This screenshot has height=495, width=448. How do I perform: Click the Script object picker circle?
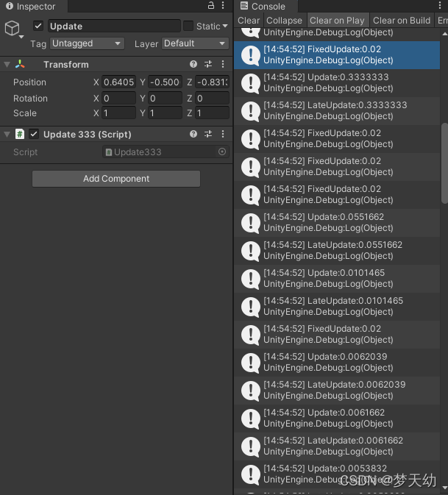point(222,152)
